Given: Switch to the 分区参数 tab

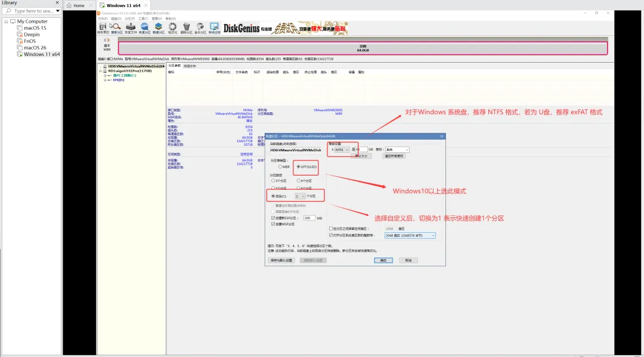Looking at the screenshot, I should click(x=175, y=66).
